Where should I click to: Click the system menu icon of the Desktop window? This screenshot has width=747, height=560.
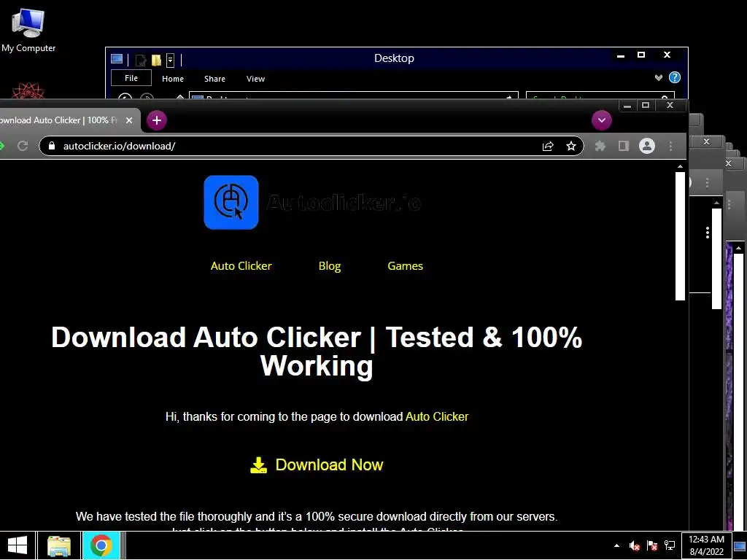click(x=117, y=58)
